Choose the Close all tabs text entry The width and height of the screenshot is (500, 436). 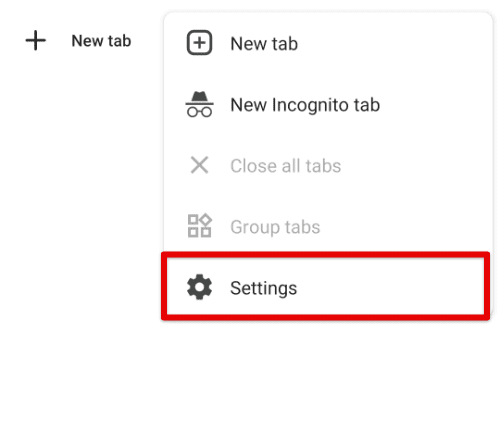coord(286,166)
